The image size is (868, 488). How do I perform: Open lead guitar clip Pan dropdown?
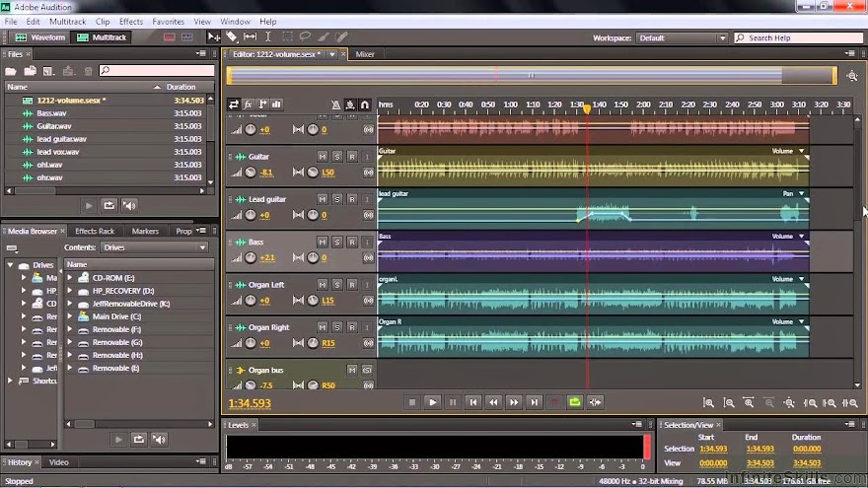pyautogui.click(x=801, y=193)
